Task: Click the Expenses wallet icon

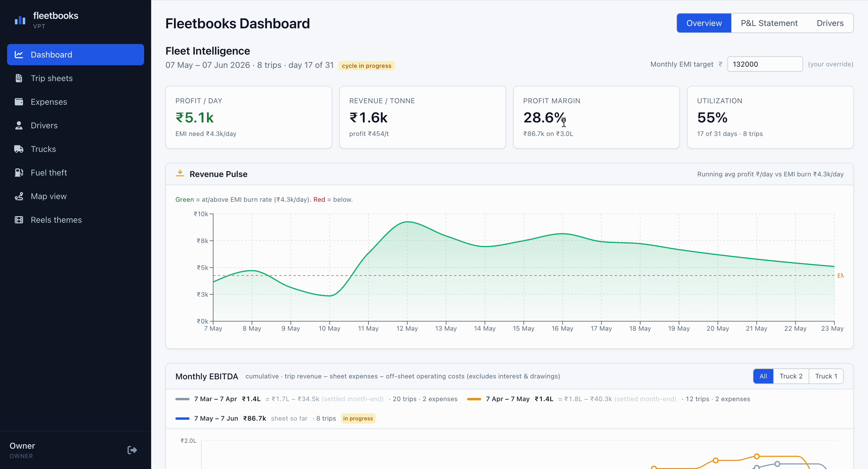Action: click(19, 102)
